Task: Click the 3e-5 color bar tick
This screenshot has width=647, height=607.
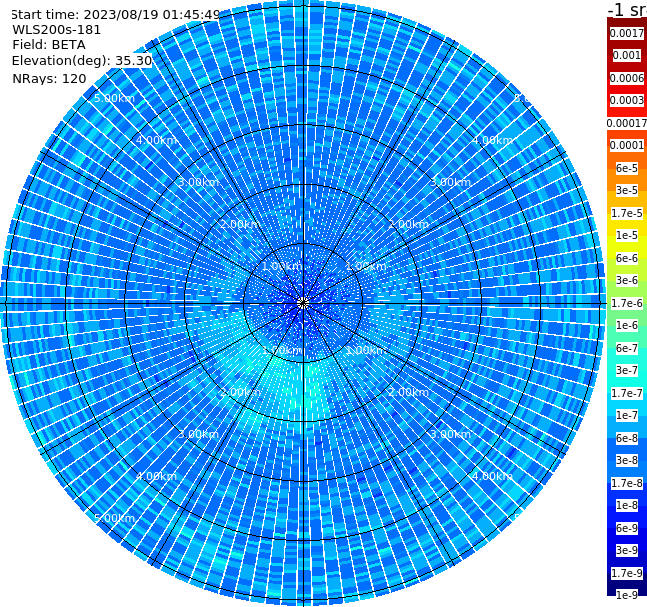Action: 627,190
